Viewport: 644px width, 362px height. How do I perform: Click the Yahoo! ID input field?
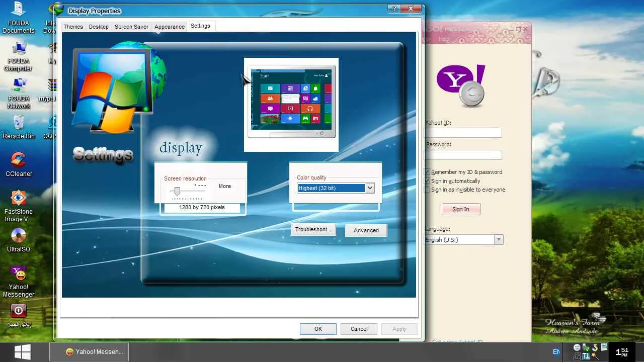tap(463, 133)
